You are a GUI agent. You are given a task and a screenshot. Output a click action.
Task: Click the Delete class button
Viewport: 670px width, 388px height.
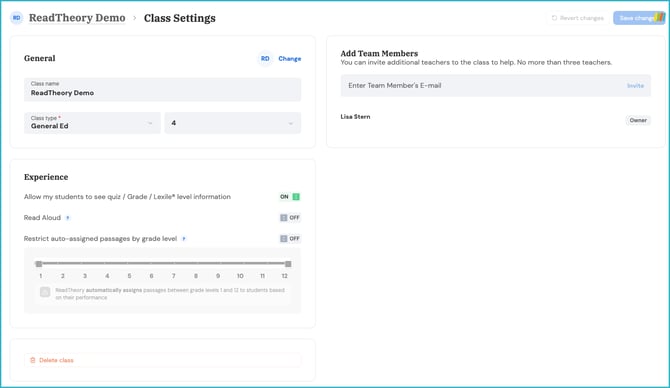[162, 360]
